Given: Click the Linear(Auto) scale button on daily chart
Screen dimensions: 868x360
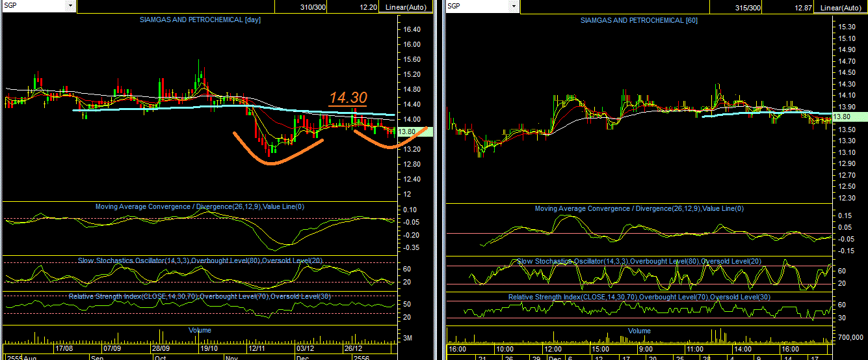Looking at the screenshot, I should (x=406, y=7).
